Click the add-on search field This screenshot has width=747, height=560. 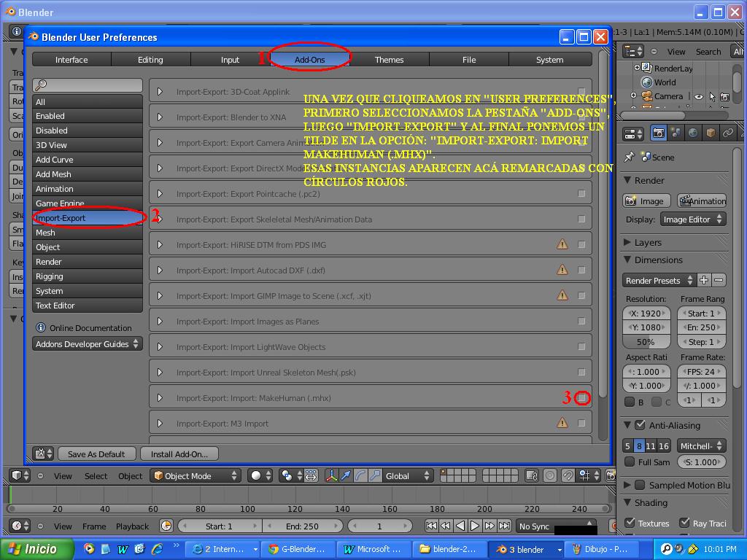tap(88, 85)
